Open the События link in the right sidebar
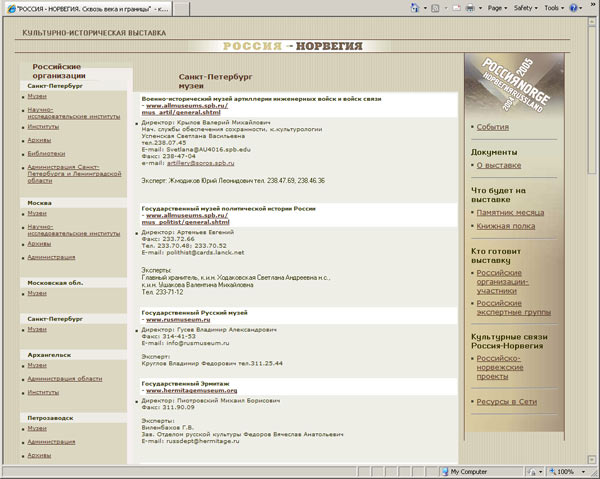Image resolution: width=600 pixels, height=479 pixels. coord(492,127)
